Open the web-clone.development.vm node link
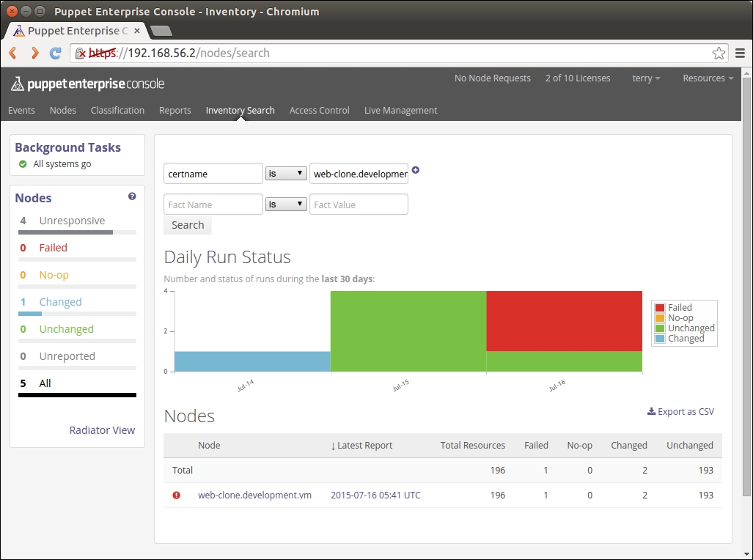This screenshot has width=753, height=560. (254, 495)
